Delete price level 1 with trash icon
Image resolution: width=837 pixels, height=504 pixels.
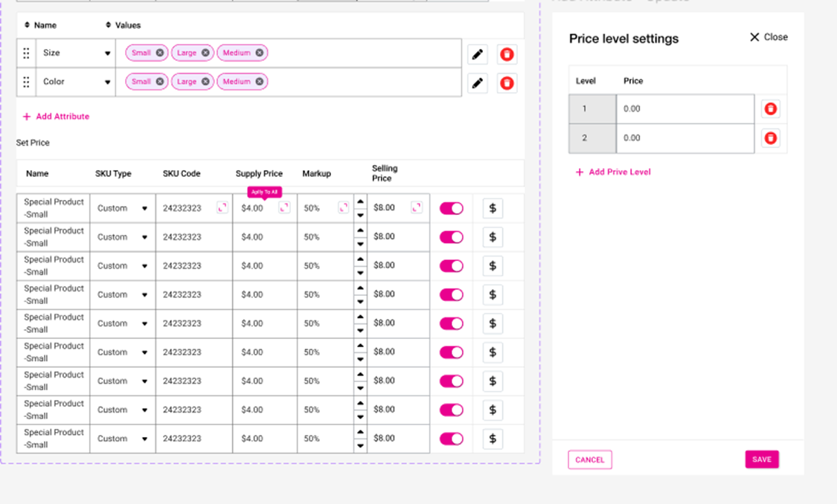(x=771, y=109)
